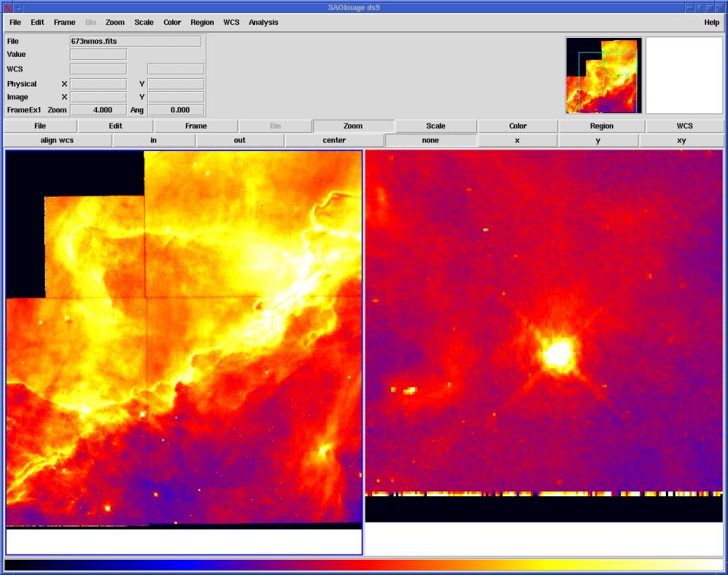The width and height of the screenshot is (728, 575).
Task: Click the Color button in button bar
Action: (518, 126)
